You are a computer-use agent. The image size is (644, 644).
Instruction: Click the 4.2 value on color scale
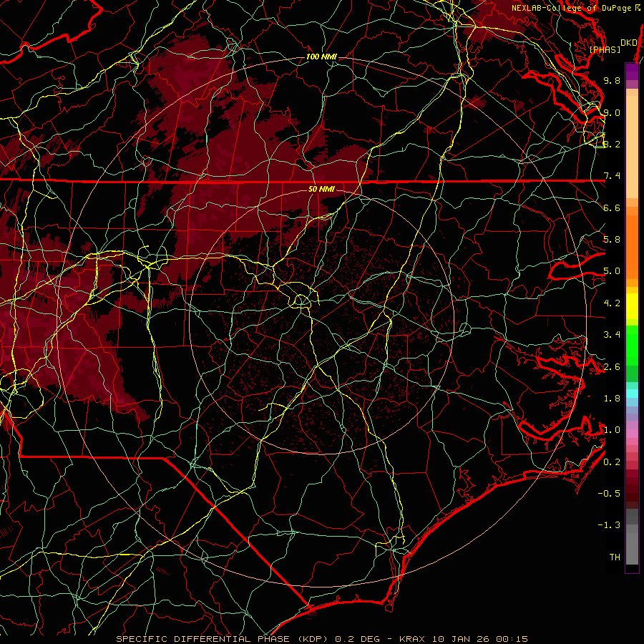pos(612,303)
